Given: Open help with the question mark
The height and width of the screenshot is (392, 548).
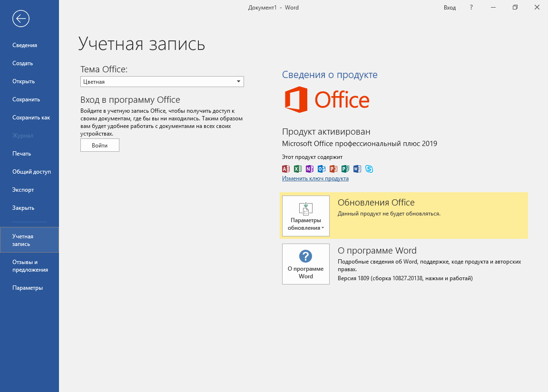Looking at the screenshot, I should [471, 8].
